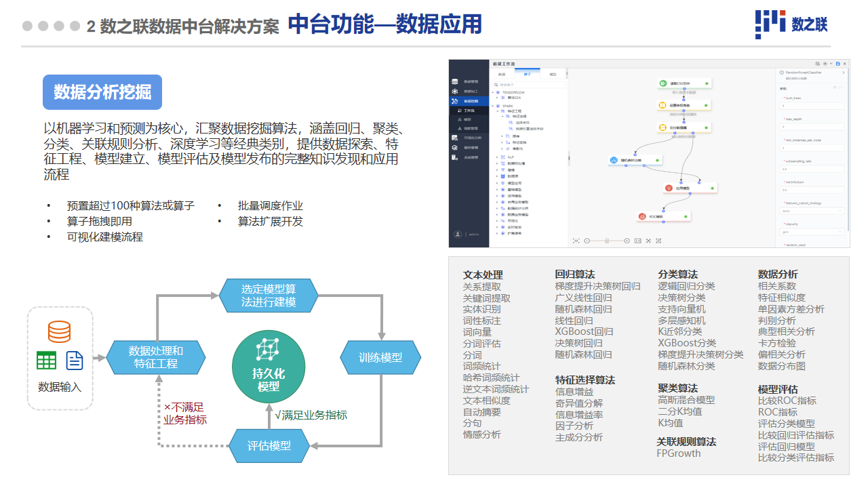Expand the NLP tree node
Image resolution: width=868 pixels, height=488 pixels.
coord(496,157)
